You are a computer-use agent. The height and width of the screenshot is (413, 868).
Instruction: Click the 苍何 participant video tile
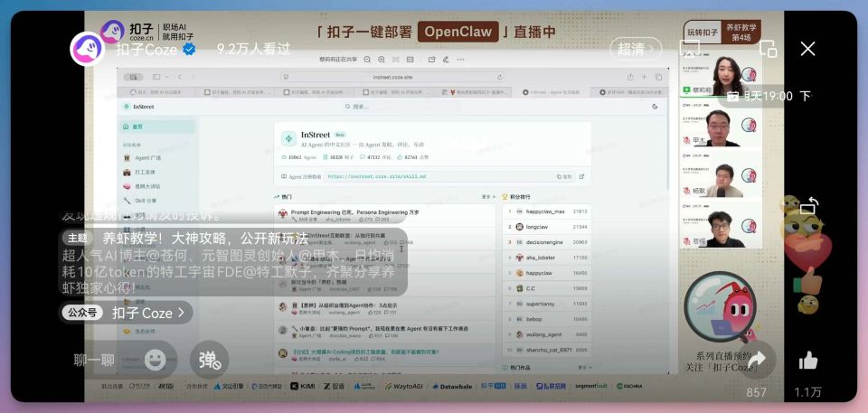[x=721, y=227]
